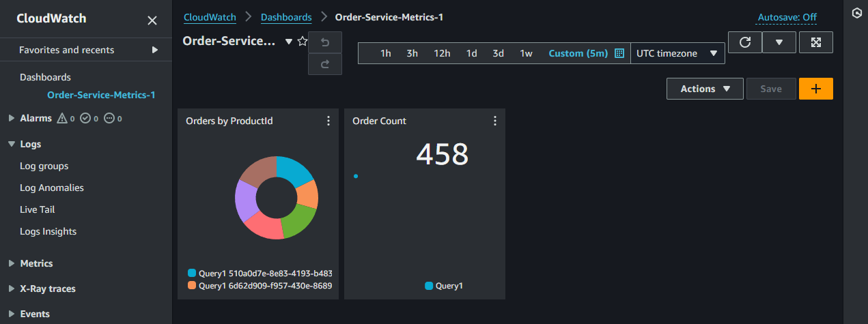Viewport: 868px width, 324px height.
Task: Expand the Events section
Action: click(x=11, y=314)
